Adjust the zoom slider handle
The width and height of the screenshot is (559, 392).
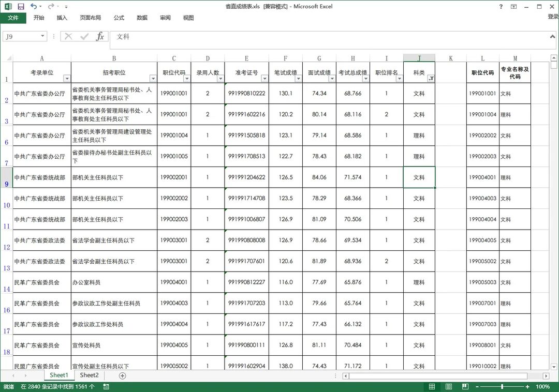pos(502,387)
